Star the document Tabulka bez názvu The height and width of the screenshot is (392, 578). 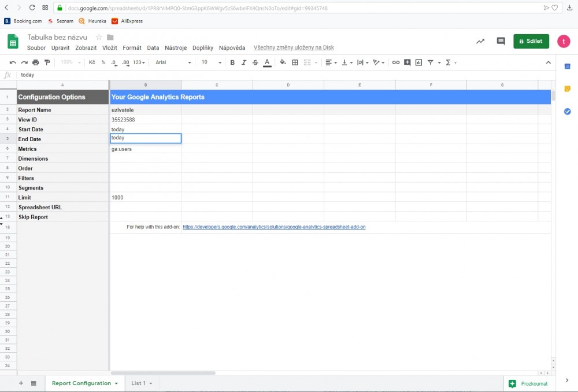click(99, 38)
